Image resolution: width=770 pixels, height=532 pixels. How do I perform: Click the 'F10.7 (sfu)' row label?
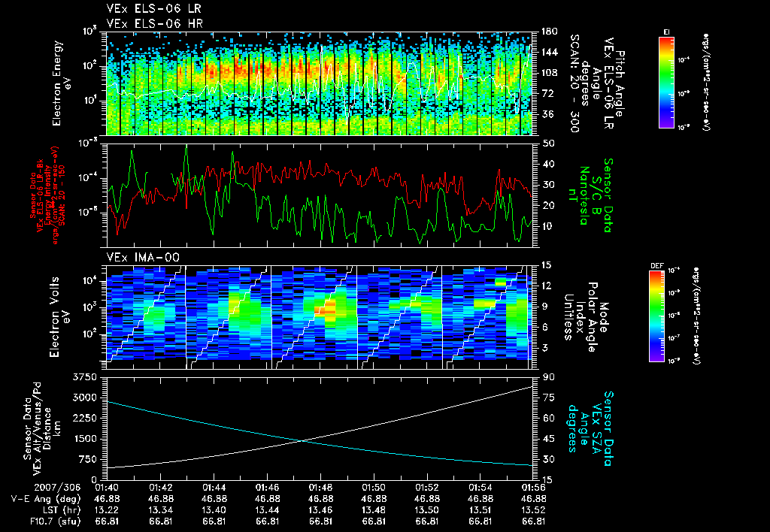[x=54, y=521]
